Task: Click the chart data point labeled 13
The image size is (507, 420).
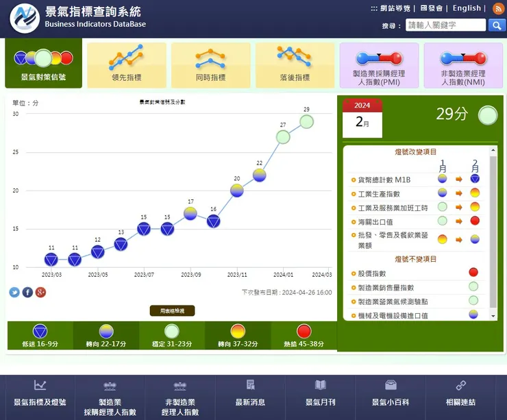Action: click(x=121, y=244)
